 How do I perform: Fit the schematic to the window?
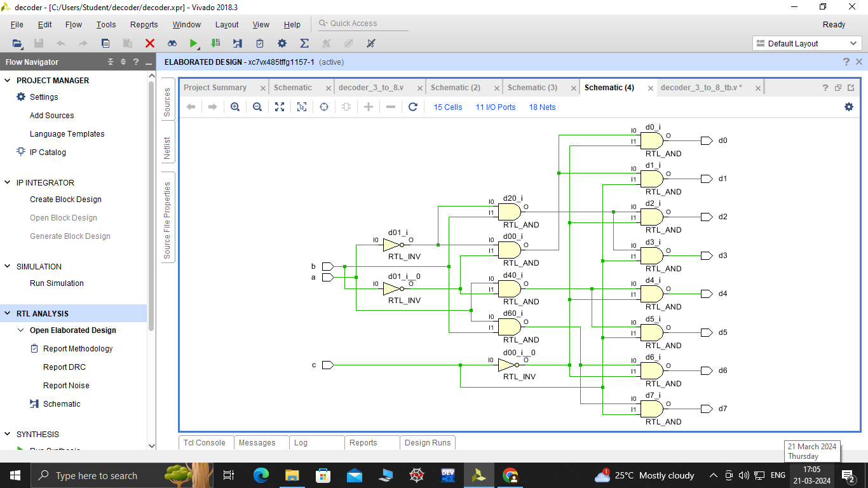tap(280, 107)
